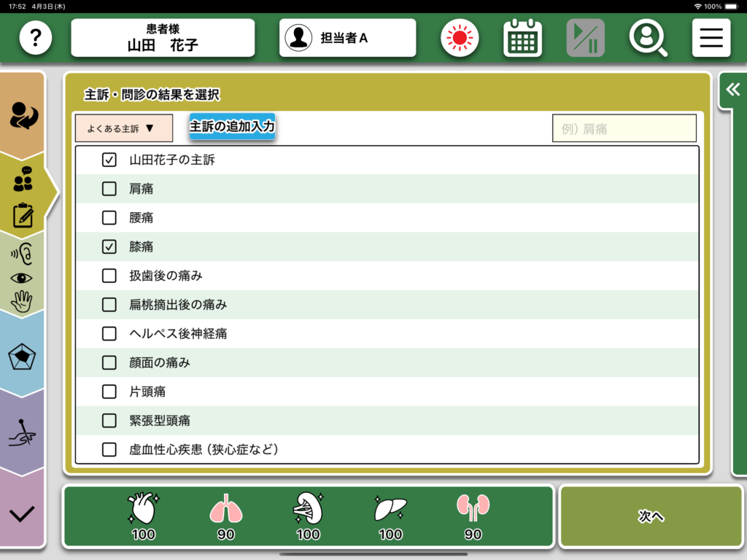Image resolution: width=747 pixels, height=560 pixels.
Task: Uncheck the 膝痛 checkbox
Action: pyautogui.click(x=109, y=247)
